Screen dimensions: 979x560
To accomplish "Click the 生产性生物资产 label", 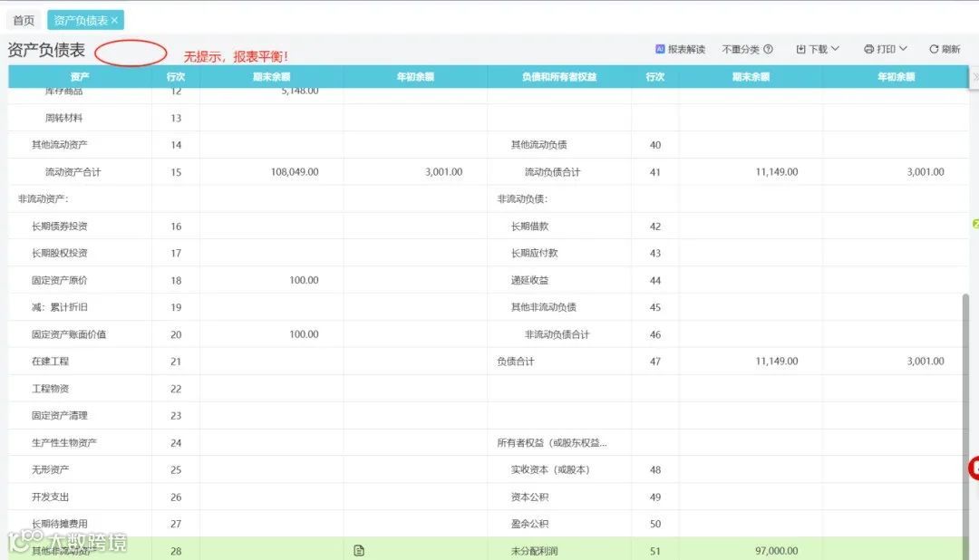I will (x=63, y=442).
